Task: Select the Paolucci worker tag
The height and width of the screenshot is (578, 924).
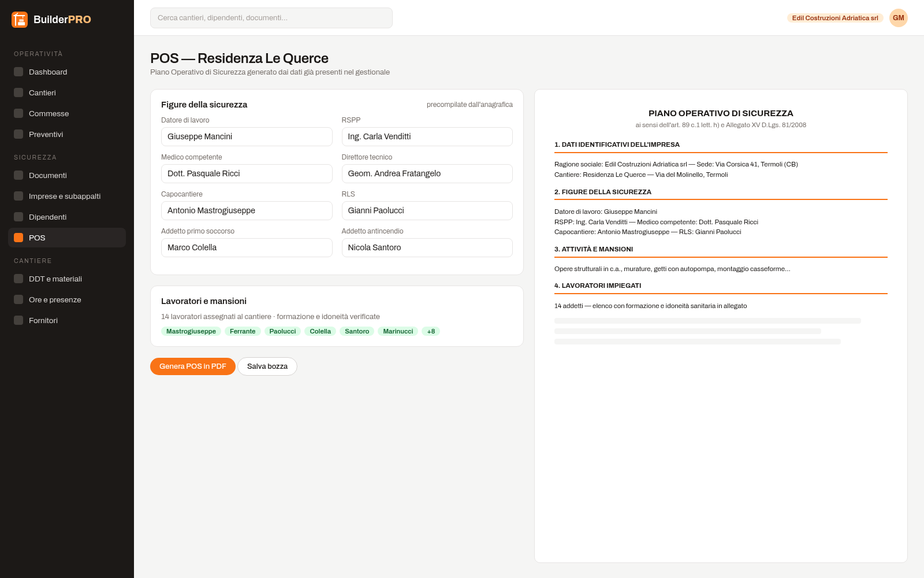Action: coord(282,331)
